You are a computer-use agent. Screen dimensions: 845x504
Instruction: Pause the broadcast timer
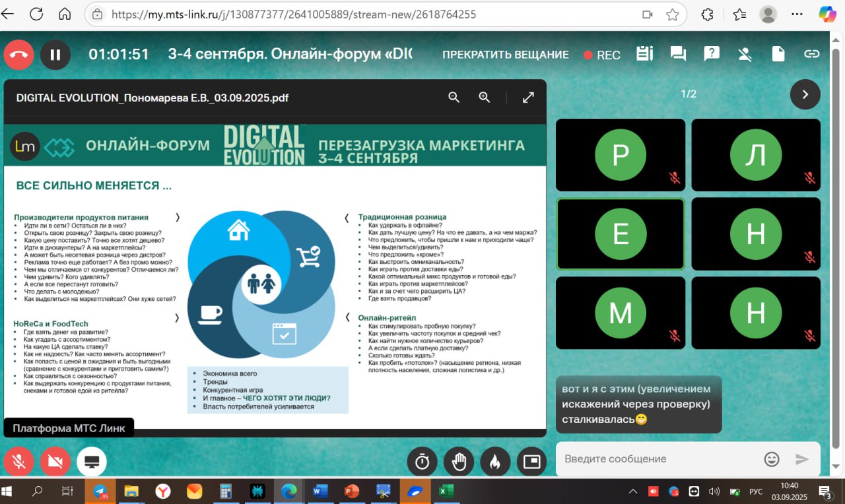[x=55, y=55]
